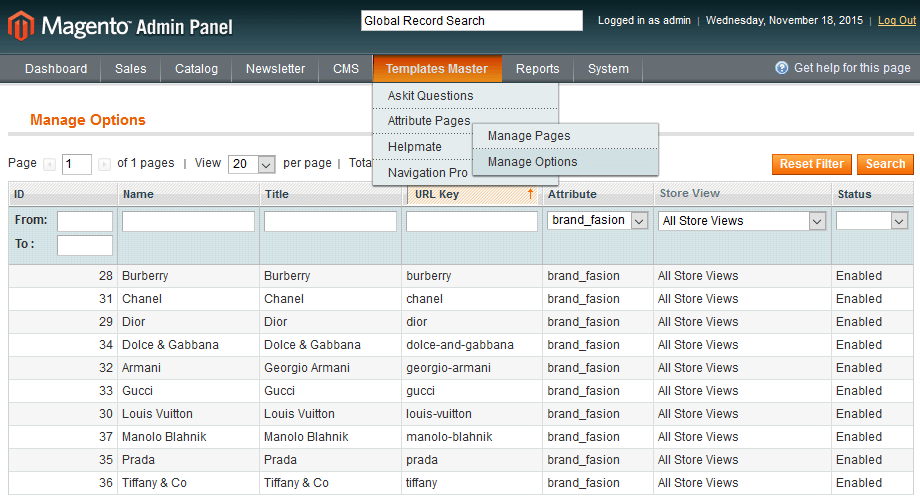The image size is (920, 500).
Task: Click the Log Out link
Action: pos(897,21)
